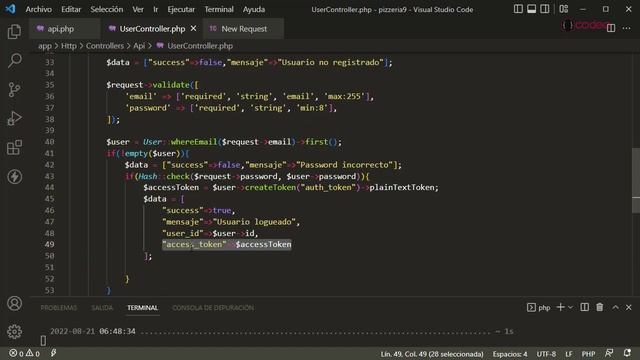640x360 pixels.
Task: Open the Ayuda menu
Action: click(x=254, y=9)
